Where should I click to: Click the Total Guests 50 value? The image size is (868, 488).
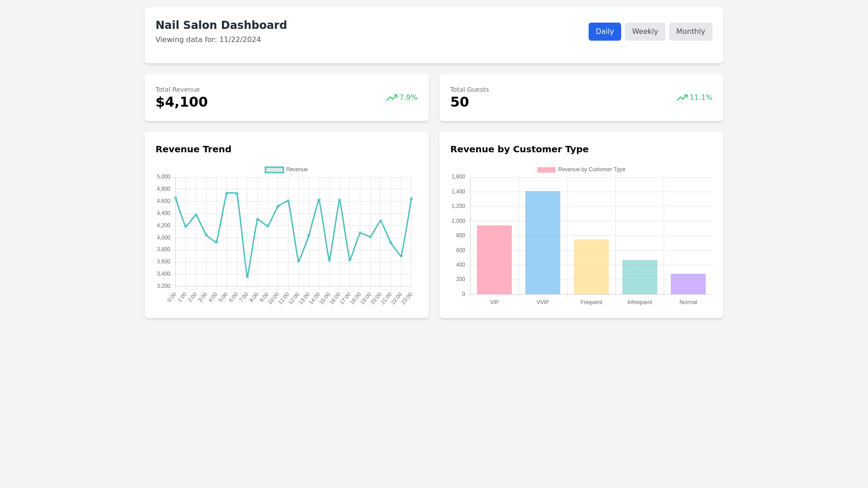pos(459,102)
